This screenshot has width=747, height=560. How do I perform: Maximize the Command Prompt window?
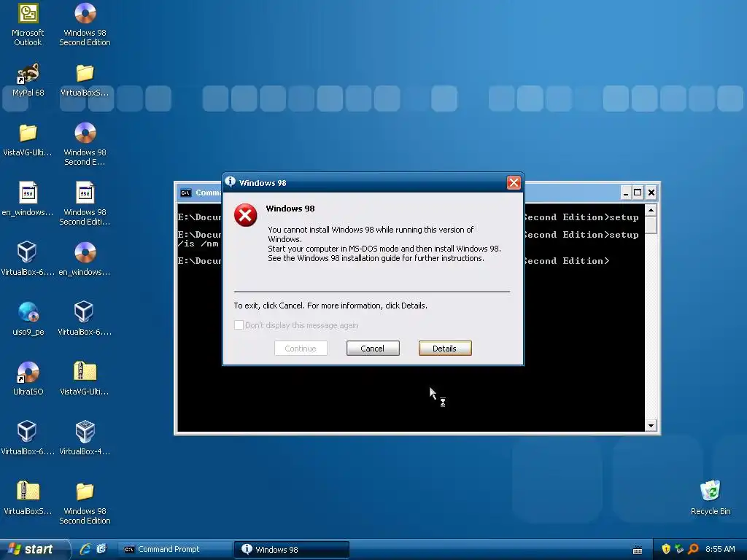(638, 192)
